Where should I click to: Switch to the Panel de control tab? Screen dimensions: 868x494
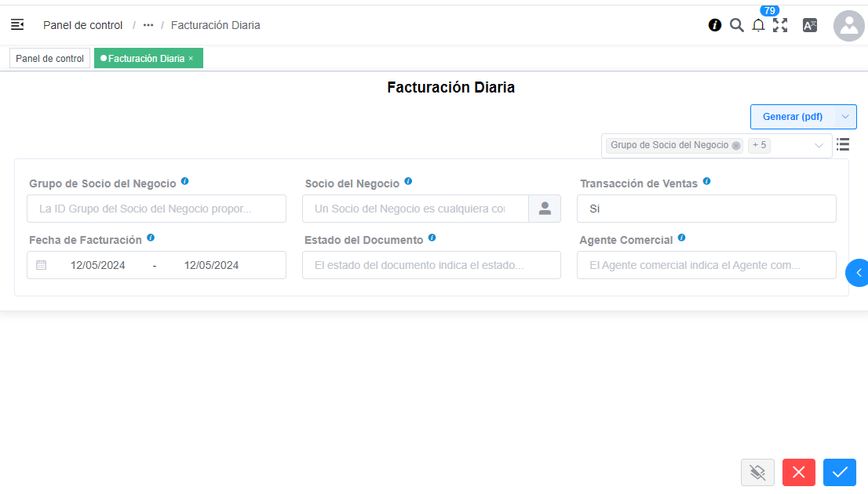click(49, 58)
